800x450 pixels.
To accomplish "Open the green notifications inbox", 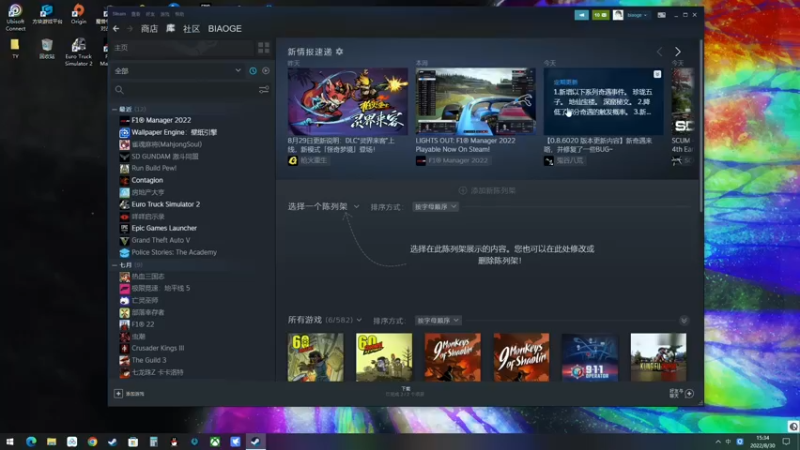I will 601,15.
